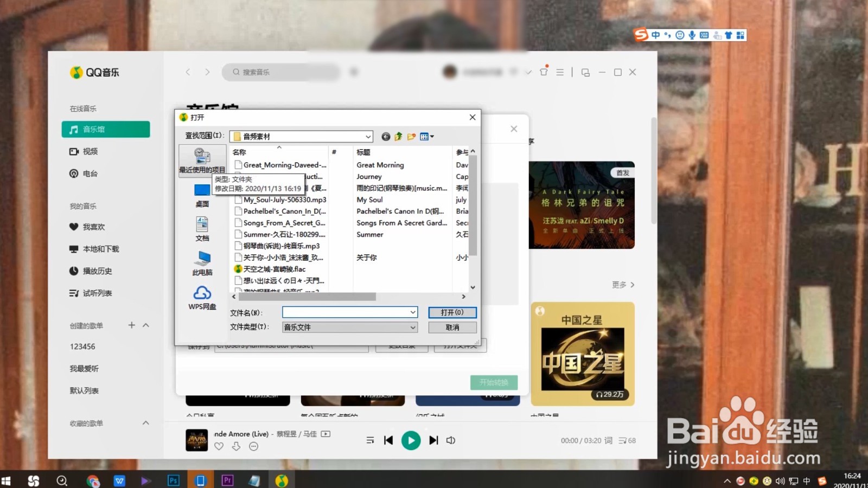
Task: Click the vertical scrollbar down arrow in file list
Action: tap(473, 287)
